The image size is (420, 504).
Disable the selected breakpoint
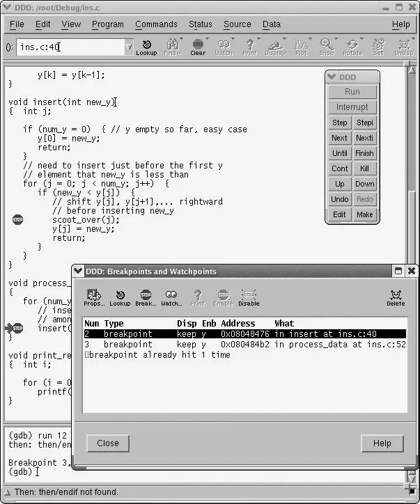[249, 297]
